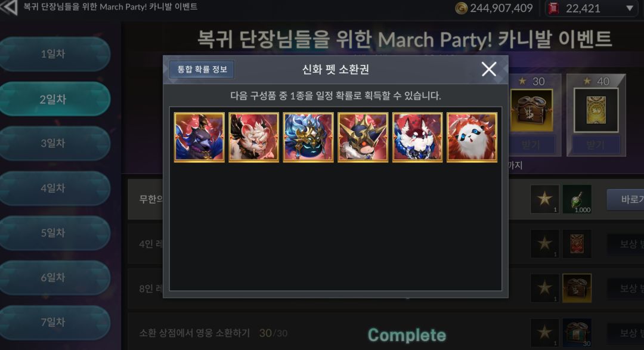Image resolution: width=644 pixels, height=350 pixels.
Task: Open the 5일차 day tab
Action: tap(54, 233)
